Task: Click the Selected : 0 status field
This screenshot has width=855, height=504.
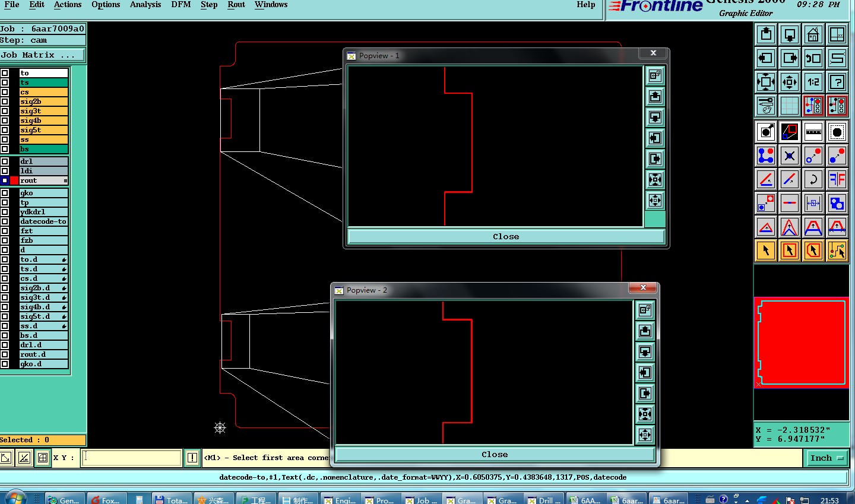Action: (x=43, y=440)
